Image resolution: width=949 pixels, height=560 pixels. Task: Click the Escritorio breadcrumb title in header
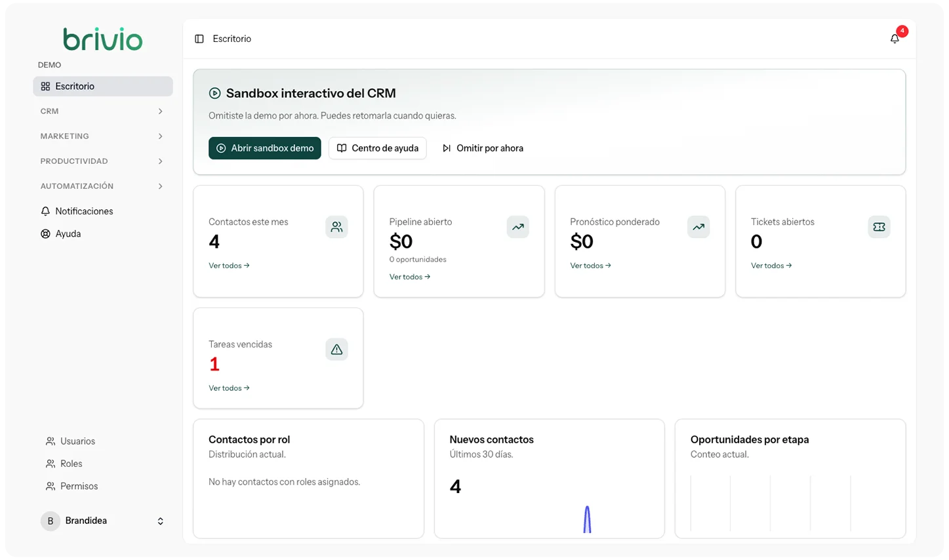click(232, 39)
